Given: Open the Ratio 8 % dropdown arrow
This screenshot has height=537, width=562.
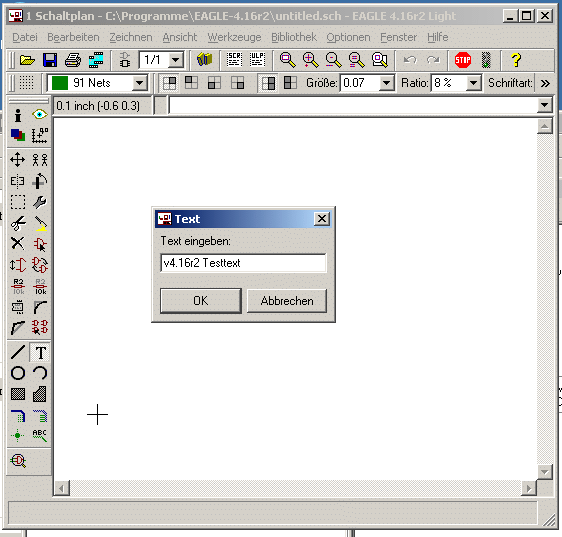Looking at the screenshot, I should (473, 83).
